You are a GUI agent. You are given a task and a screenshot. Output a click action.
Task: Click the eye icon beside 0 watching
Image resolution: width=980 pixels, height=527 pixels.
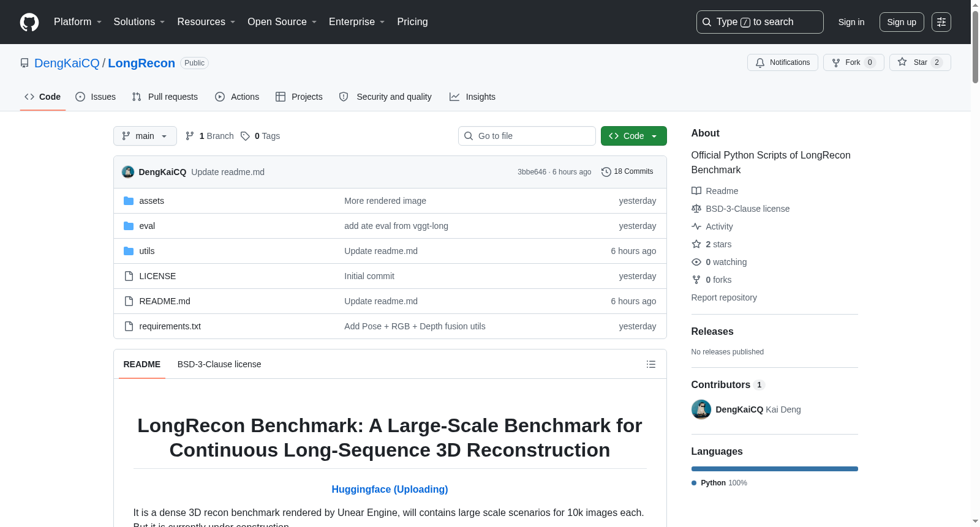coord(696,262)
